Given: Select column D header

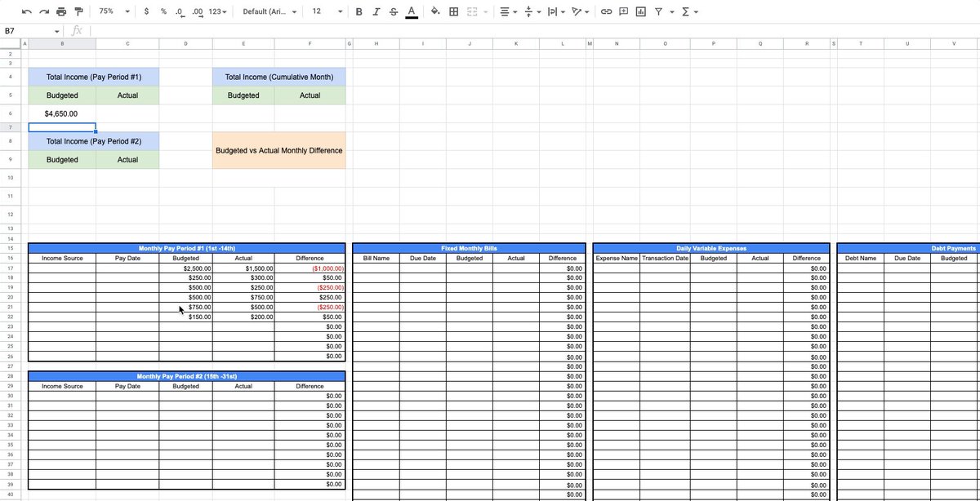Looking at the screenshot, I should point(186,42).
